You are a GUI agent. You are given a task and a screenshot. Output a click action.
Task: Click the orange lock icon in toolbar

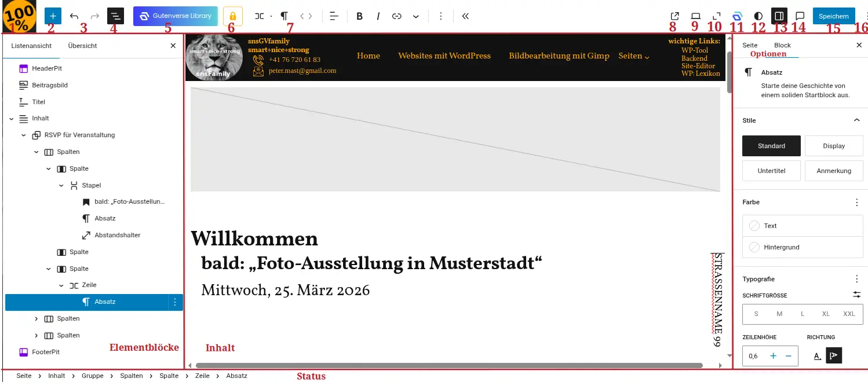232,16
